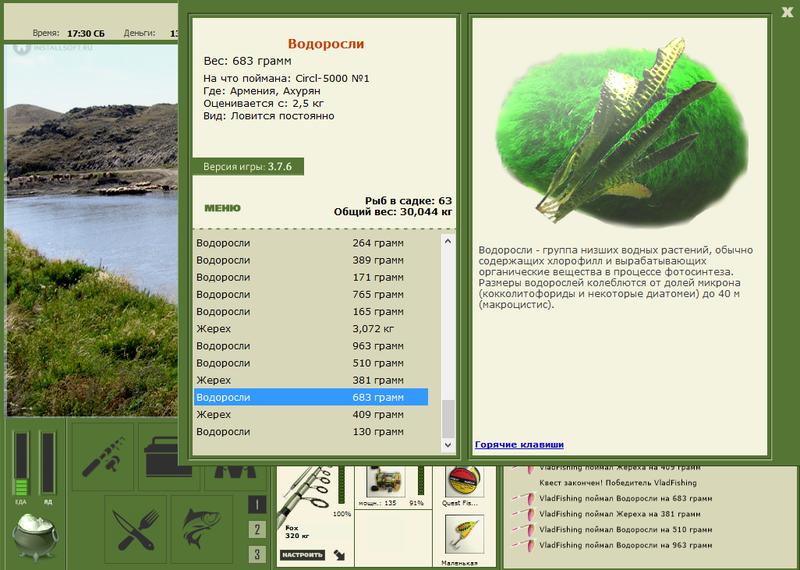Open the МЕНЮ menu
The width and height of the screenshot is (800, 570).
click(x=222, y=208)
